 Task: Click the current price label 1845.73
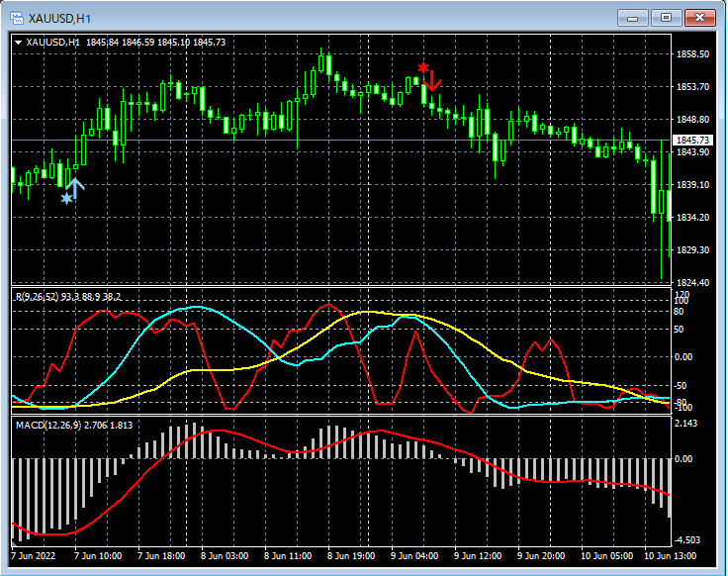pos(691,141)
